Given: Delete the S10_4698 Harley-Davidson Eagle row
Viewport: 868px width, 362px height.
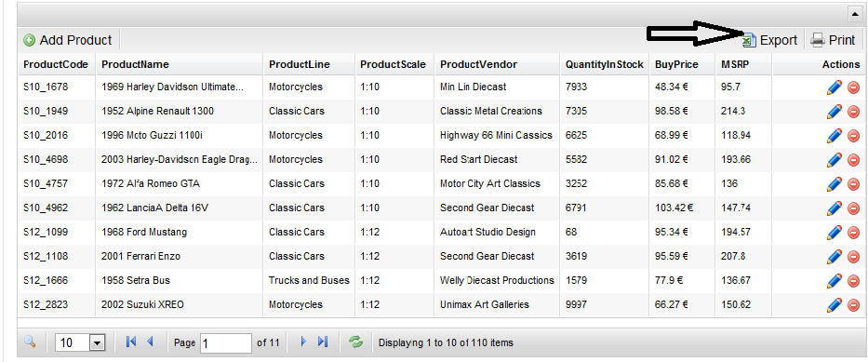Looking at the screenshot, I should (853, 160).
